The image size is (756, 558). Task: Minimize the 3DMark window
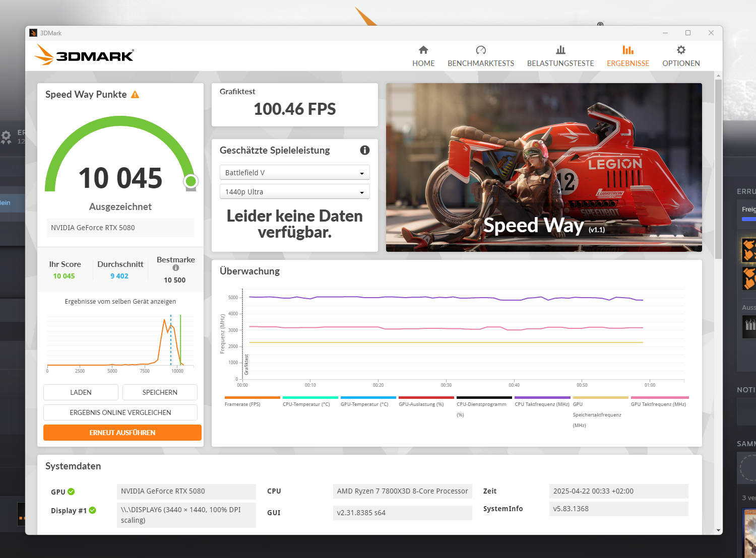pyautogui.click(x=665, y=33)
